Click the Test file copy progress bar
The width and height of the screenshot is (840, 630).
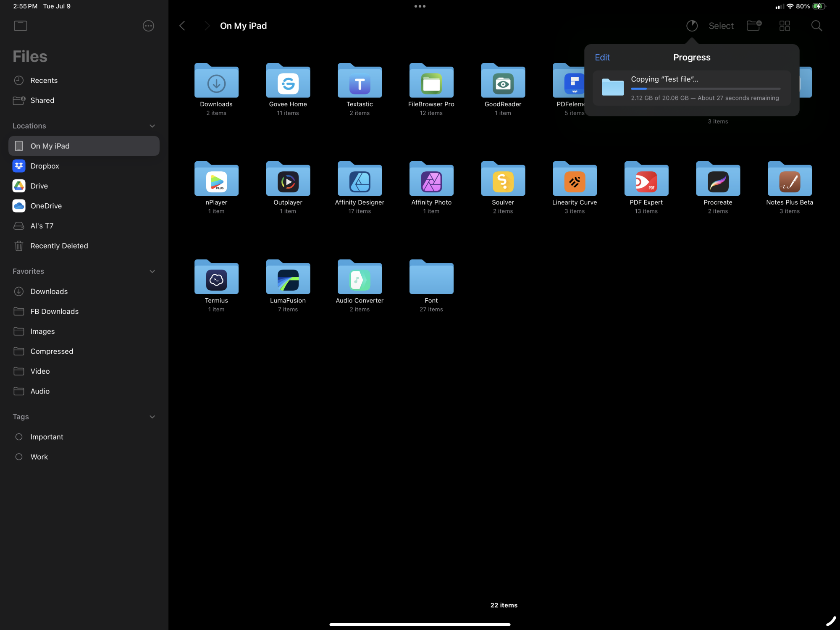(705, 89)
